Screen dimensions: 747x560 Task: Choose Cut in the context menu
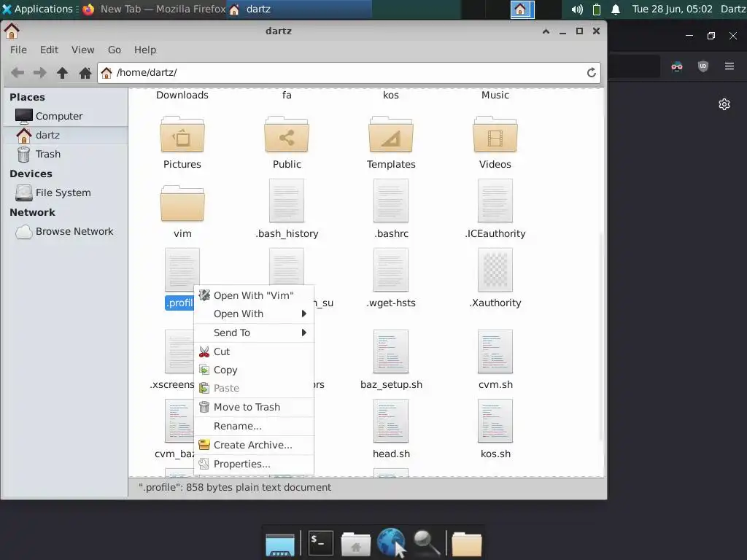pos(254,351)
